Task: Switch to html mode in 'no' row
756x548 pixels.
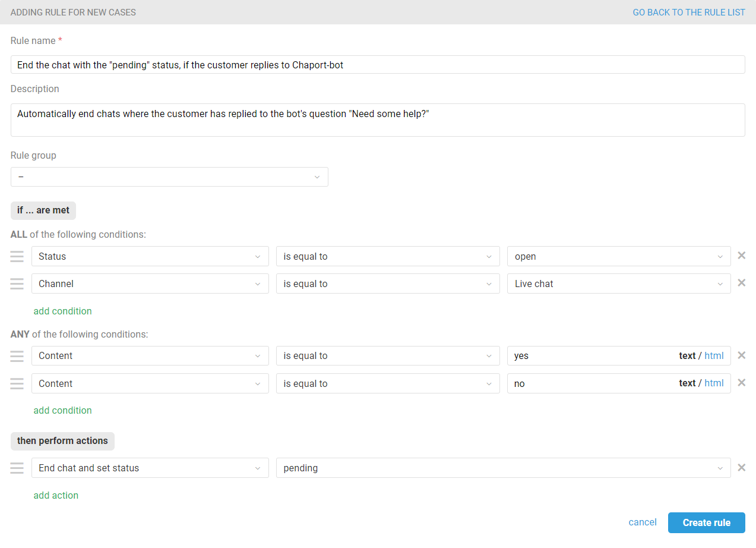Action: 714,383
